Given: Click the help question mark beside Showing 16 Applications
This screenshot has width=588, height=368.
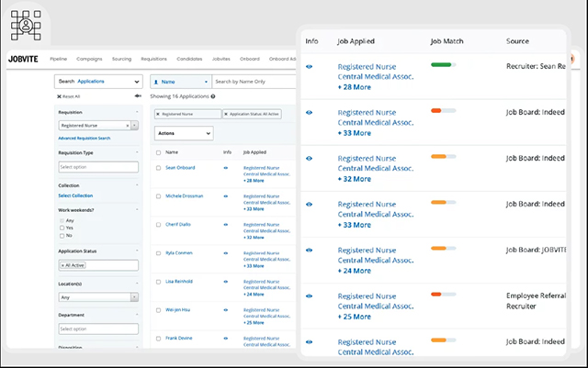Looking at the screenshot, I should tap(213, 96).
